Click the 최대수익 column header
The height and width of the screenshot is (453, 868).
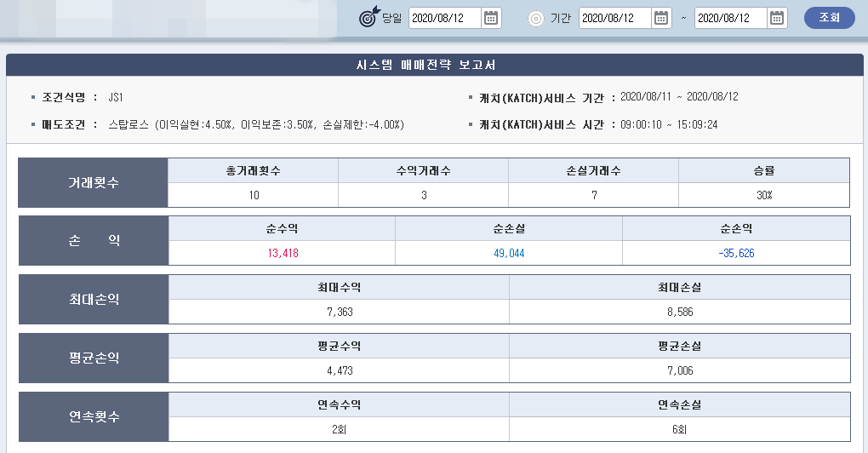(x=339, y=288)
